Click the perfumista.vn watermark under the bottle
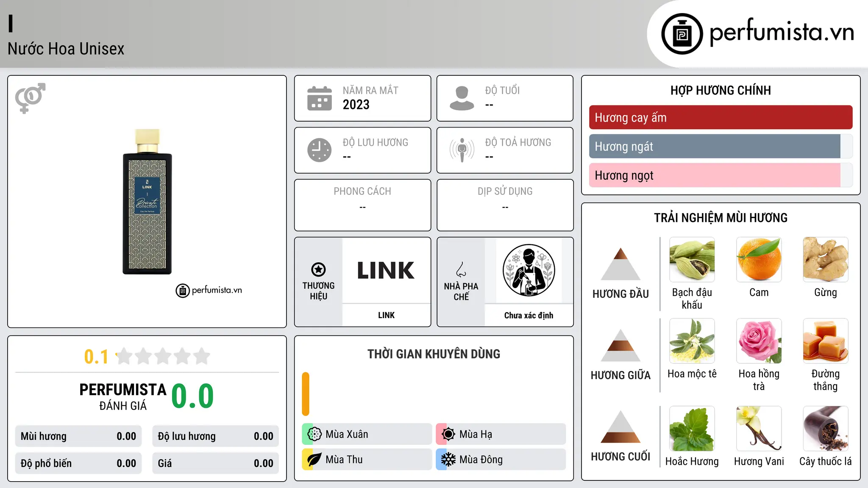Screen dimensions: 868x488 pyautogui.click(x=209, y=291)
